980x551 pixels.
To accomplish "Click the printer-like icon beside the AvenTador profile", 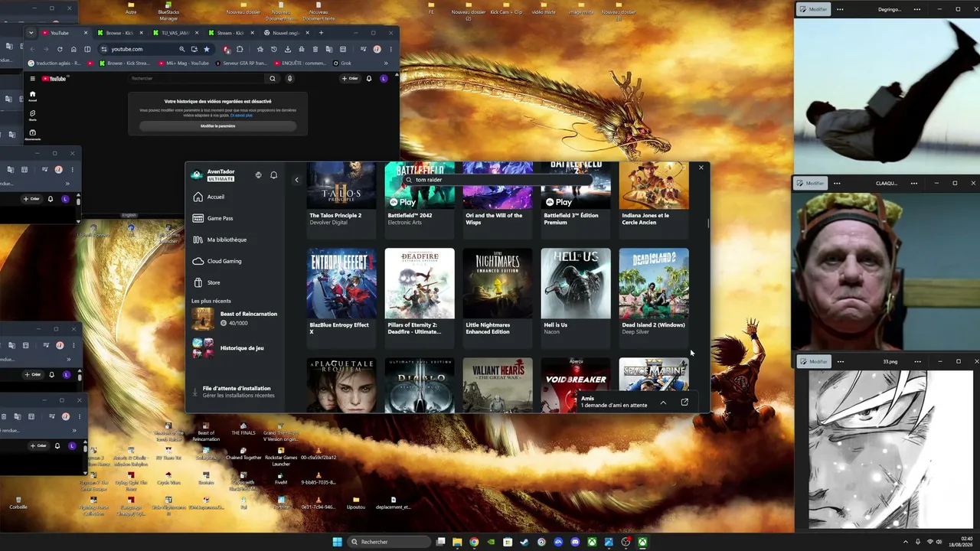I will [258, 175].
